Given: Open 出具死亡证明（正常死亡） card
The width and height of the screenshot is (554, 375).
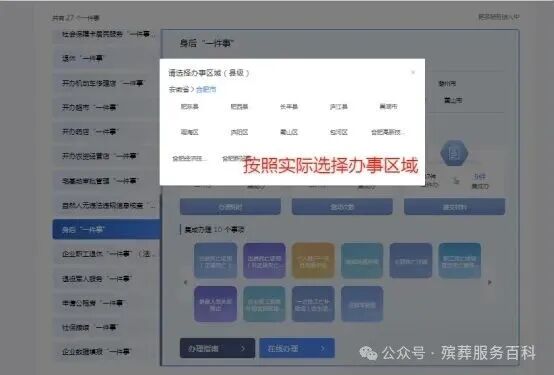Looking at the screenshot, I should 216,261.
